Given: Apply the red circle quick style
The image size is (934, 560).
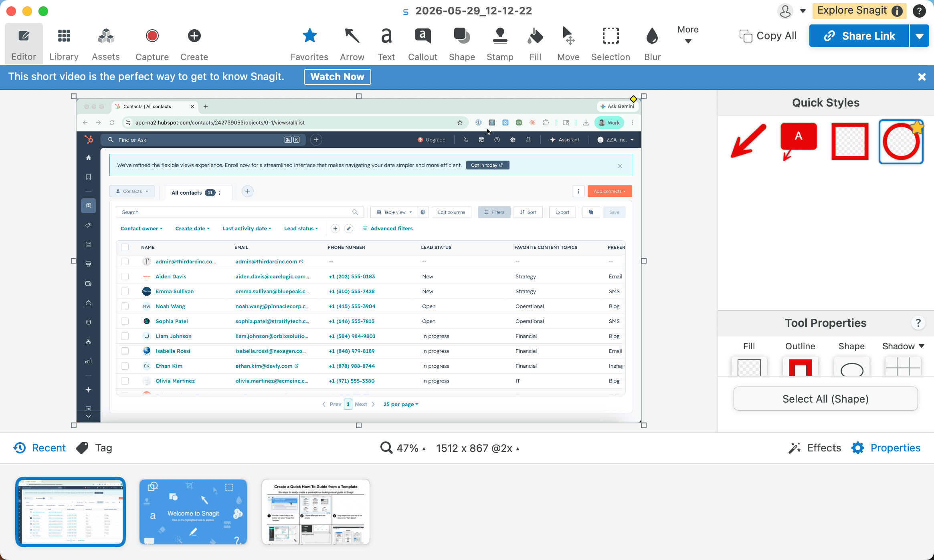Looking at the screenshot, I should click(x=901, y=141).
